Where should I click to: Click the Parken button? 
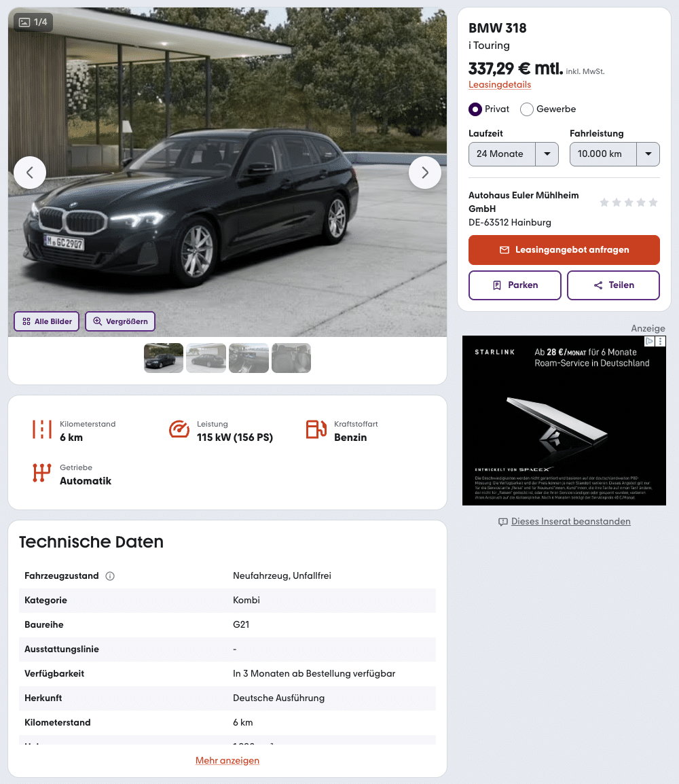pyautogui.click(x=515, y=285)
